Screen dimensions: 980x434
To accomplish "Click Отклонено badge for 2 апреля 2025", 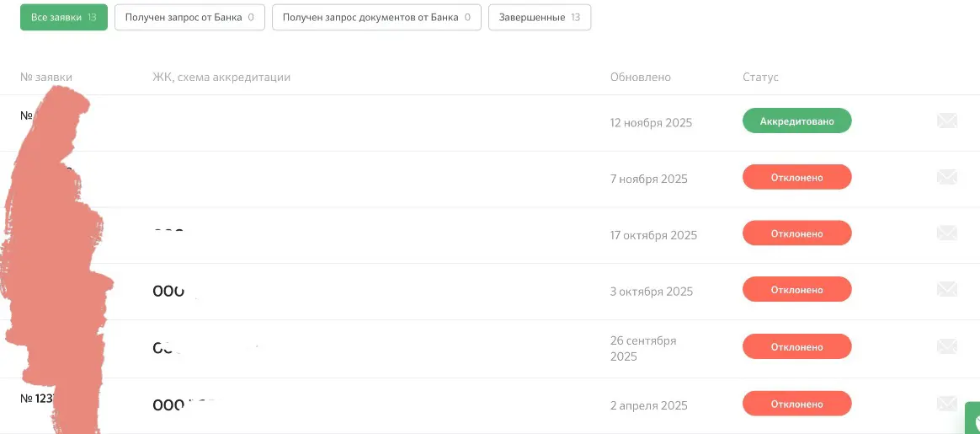I will (x=796, y=404).
